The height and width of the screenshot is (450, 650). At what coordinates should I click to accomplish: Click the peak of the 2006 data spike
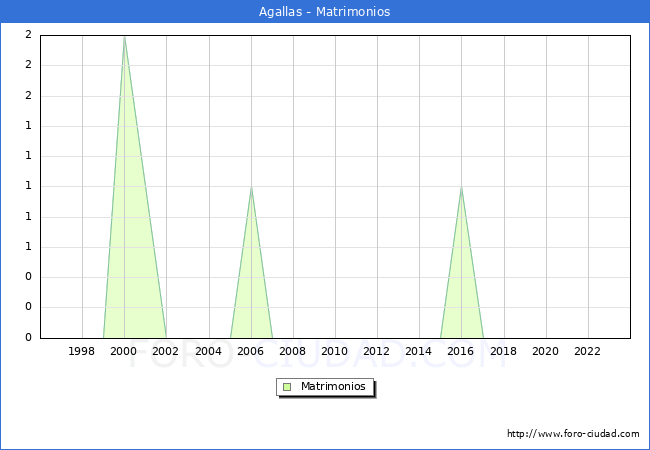click(x=251, y=188)
